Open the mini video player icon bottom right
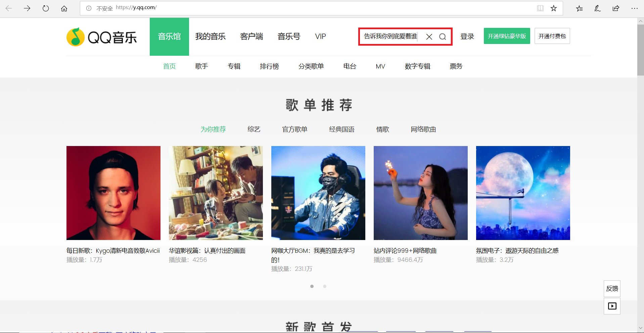The height and width of the screenshot is (333, 644). pyautogui.click(x=612, y=306)
